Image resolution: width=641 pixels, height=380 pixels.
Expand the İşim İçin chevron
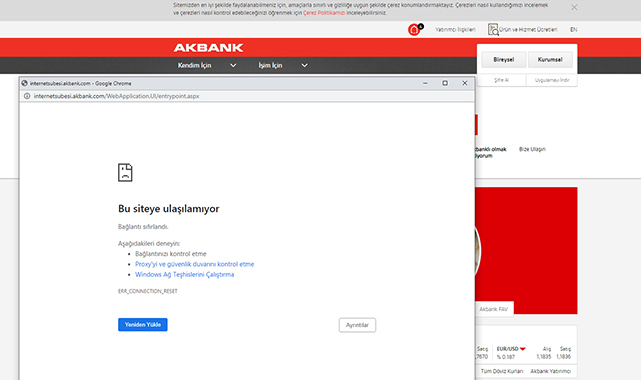tap(305, 65)
